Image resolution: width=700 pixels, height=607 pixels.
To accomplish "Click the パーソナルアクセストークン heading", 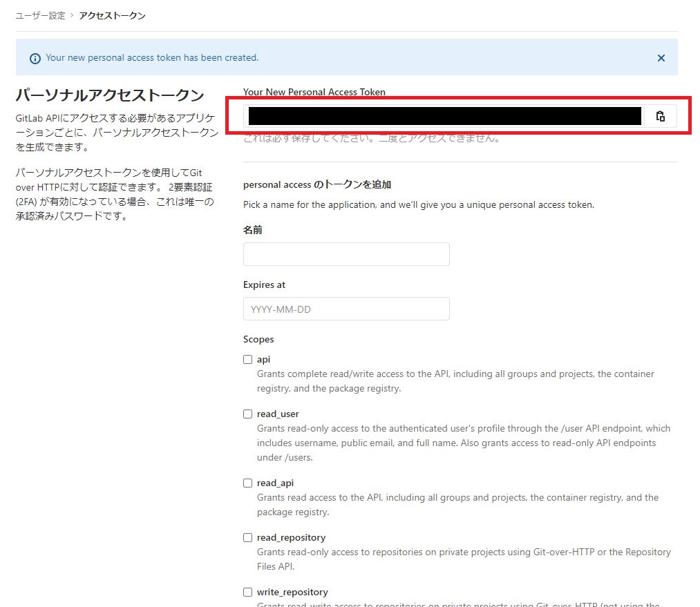I will pos(110,95).
